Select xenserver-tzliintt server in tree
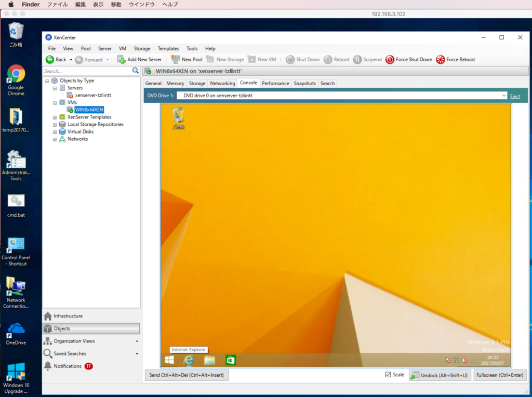The image size is (532, 397). pos(93,95)
